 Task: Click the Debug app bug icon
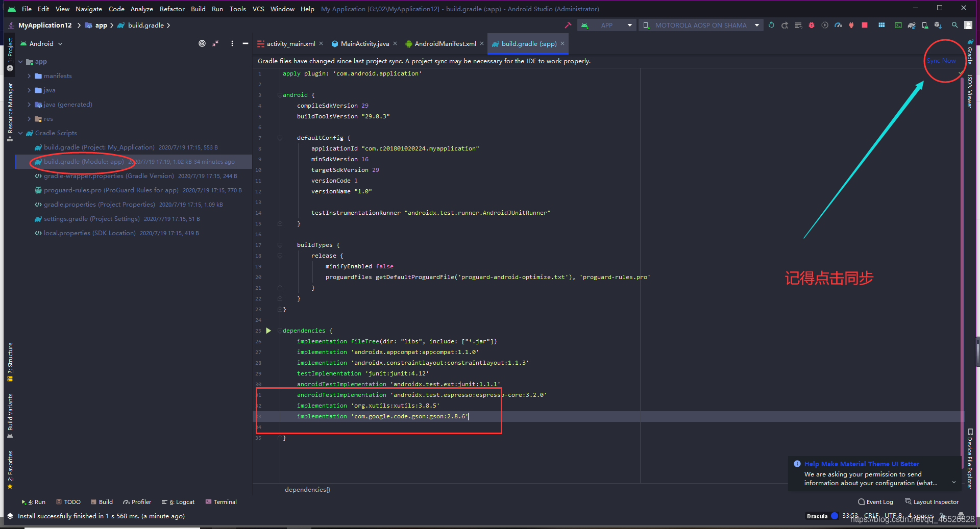(x=812, y=25)
